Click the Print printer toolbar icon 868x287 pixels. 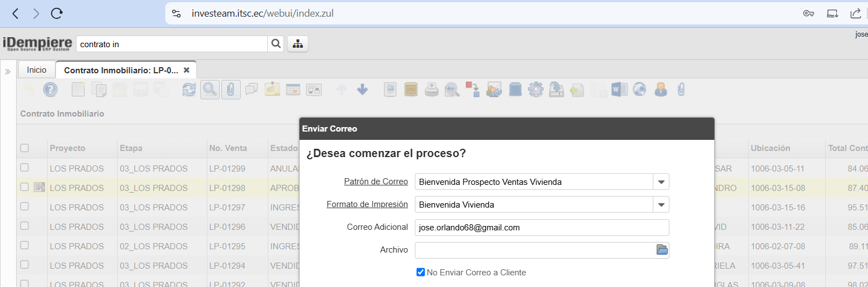(x=432, y=89)
